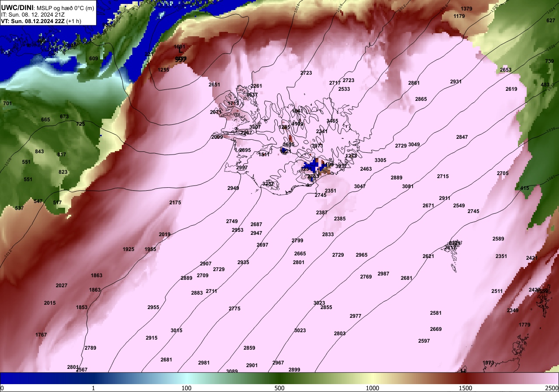
Task: Click the map value 739
Action: tap(549, 61)
